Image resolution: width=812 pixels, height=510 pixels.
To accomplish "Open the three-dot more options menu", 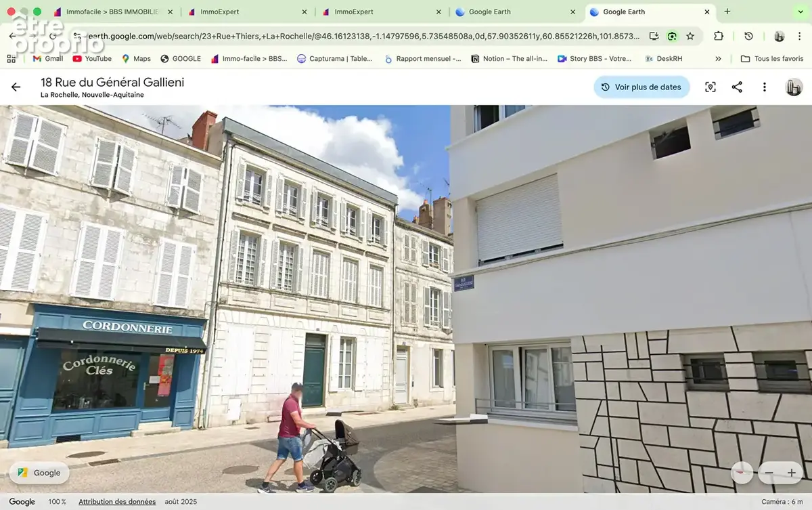I will coord(764,87).
